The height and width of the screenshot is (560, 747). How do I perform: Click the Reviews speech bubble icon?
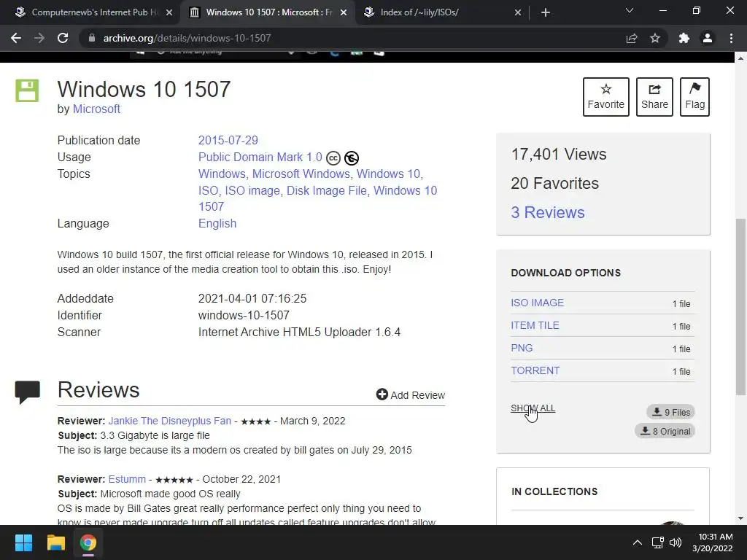(28, 392)
